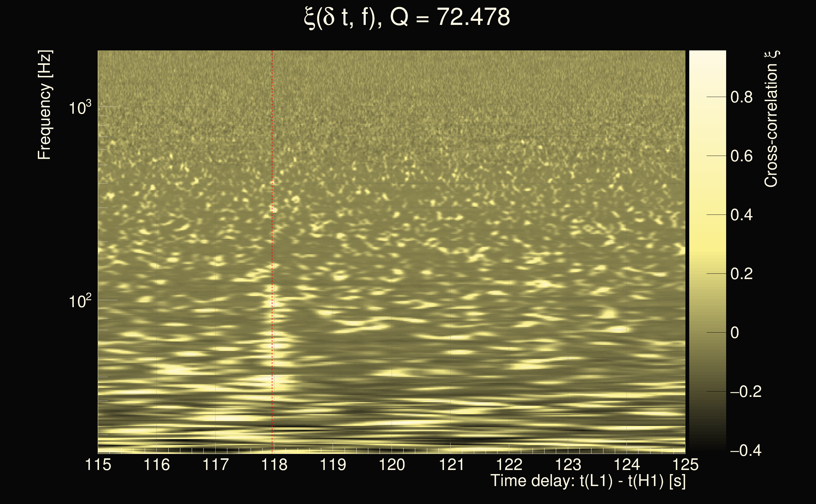Click the 118 tick label on the time axis
Image resolution: width=816 pixels, height=504 pixels.
(x=274, y=465)
